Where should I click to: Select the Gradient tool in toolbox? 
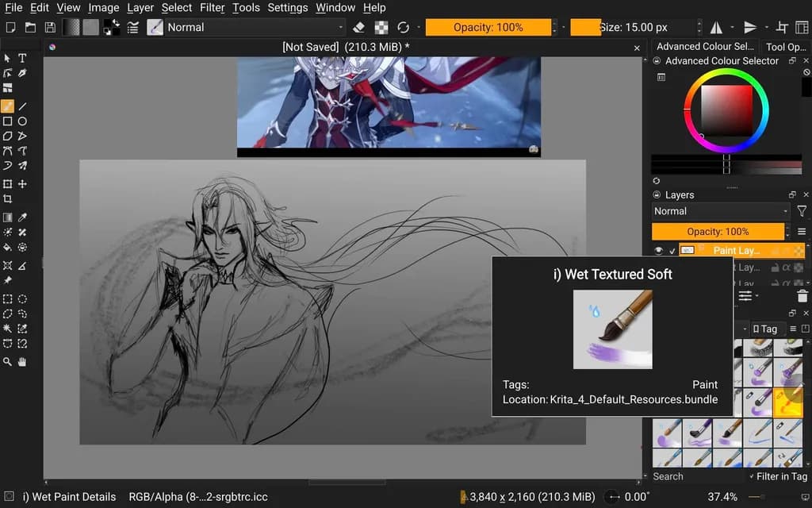(x=7, y=217)
